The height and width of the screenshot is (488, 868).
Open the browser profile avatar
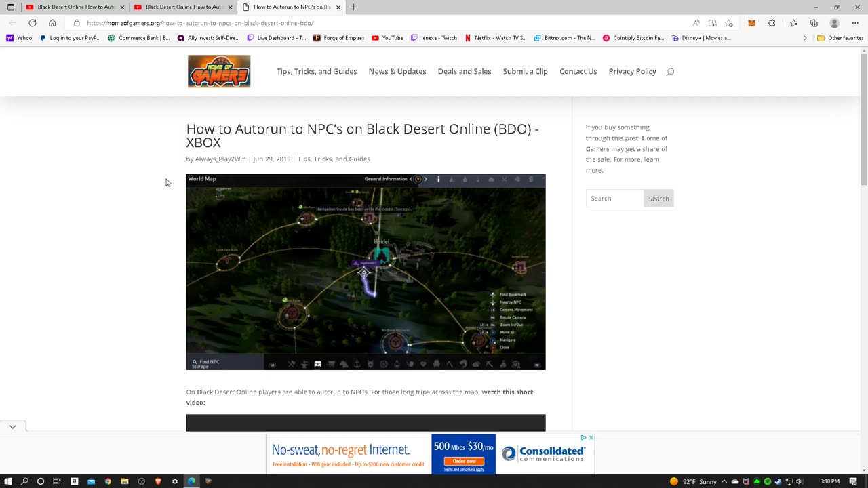[x=835, y=23]
